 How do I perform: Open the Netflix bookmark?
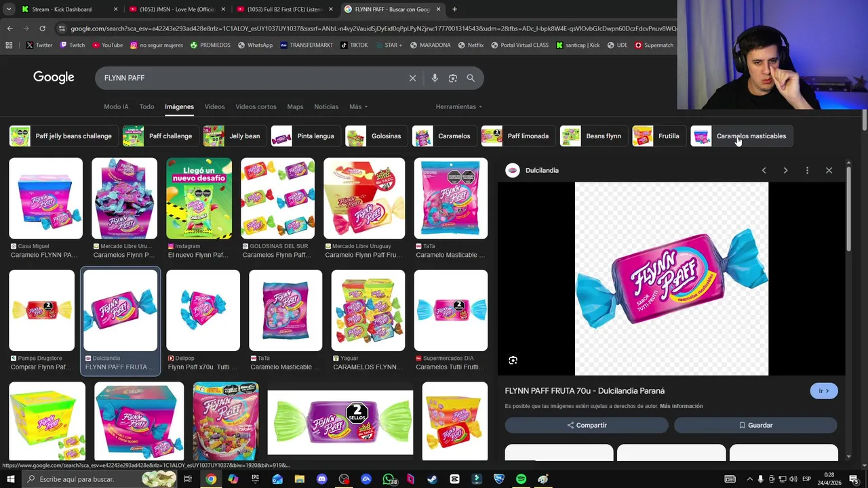coord(471,45)
